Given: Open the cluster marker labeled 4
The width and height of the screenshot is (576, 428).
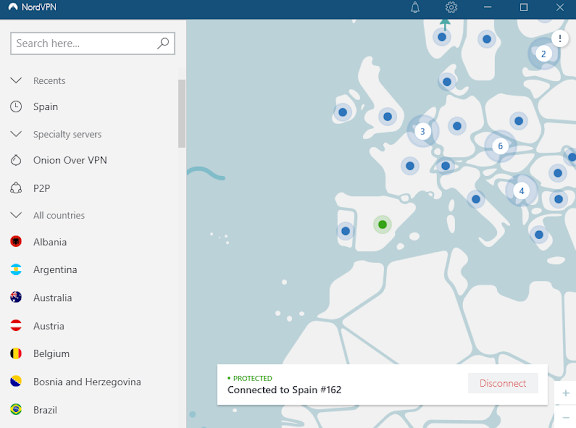Looking at the screenshot, I should coord(521,191).
